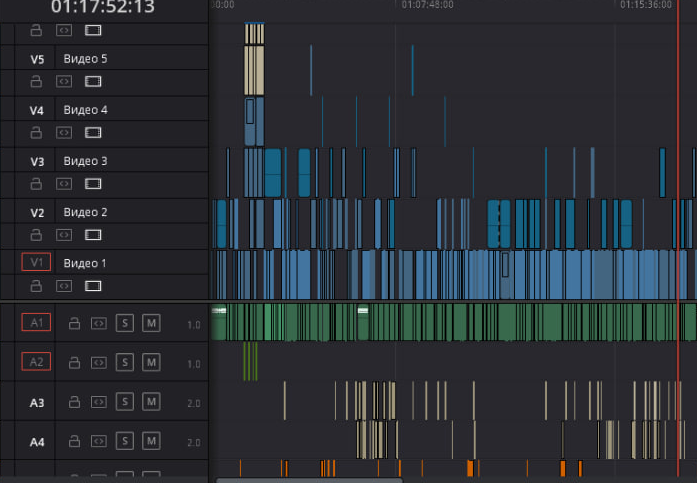Viewport: 697px width, 483px height.
Task: Click the 1.0 channel value on A2
Action: coord(193,364)
